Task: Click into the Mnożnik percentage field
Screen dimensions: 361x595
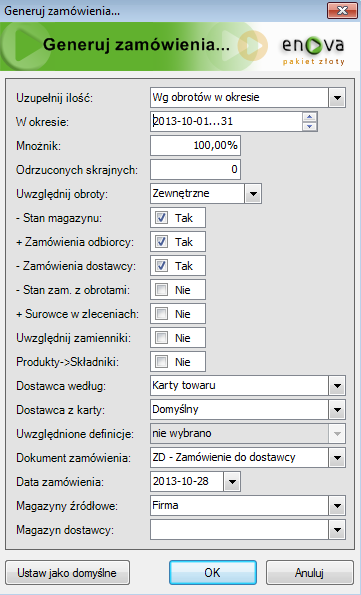Action: (195, 146)
